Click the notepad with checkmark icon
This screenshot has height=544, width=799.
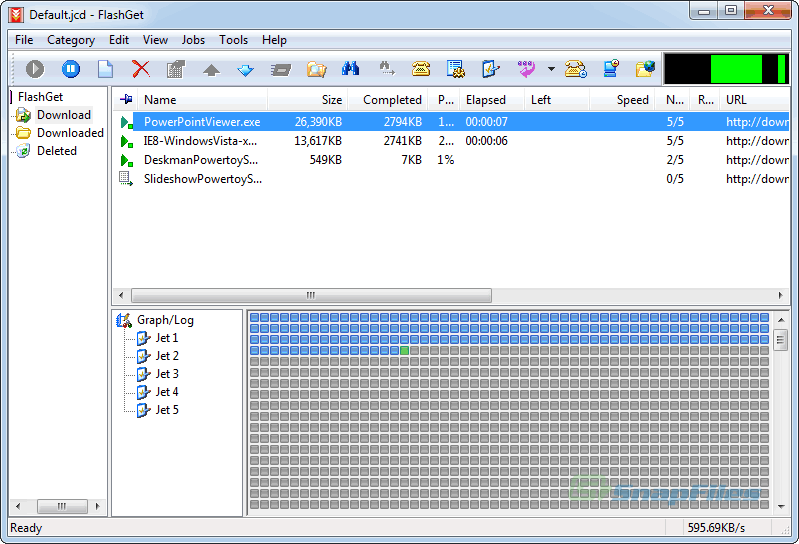coord(491,69)
